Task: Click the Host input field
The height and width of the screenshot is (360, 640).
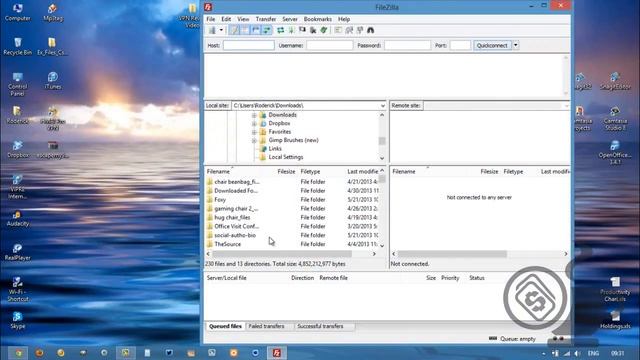Action: [249, 45]
